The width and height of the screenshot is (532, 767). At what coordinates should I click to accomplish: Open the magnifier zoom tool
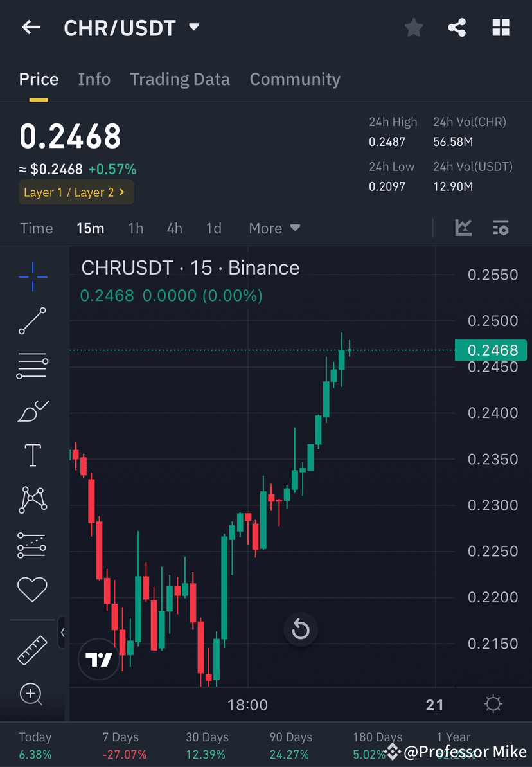click(x=32, y=694)
